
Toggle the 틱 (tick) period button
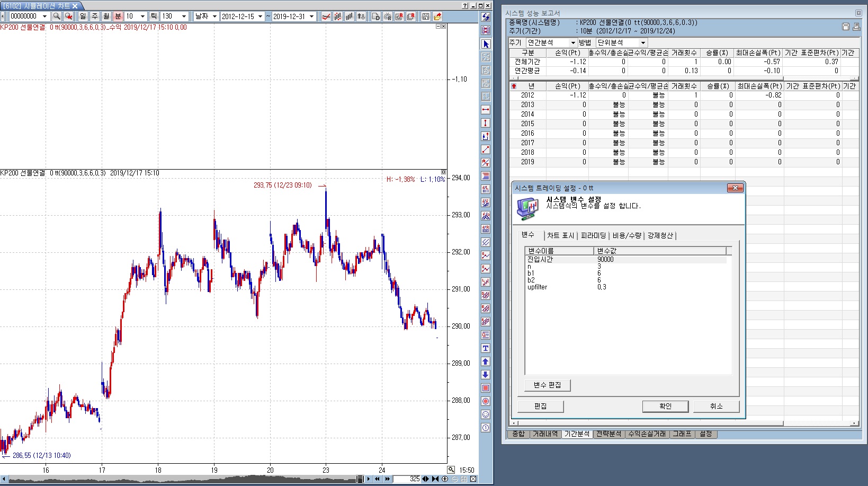[x=154, y=16]
